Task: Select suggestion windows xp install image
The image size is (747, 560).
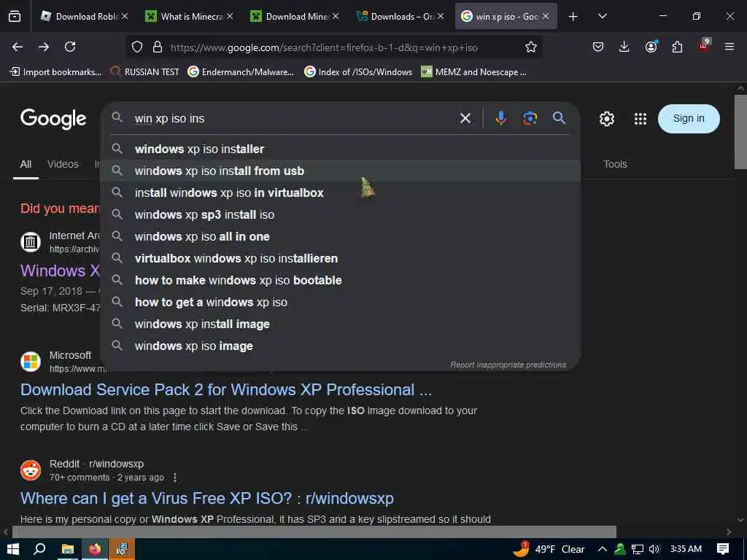Action: pos(340,324)
